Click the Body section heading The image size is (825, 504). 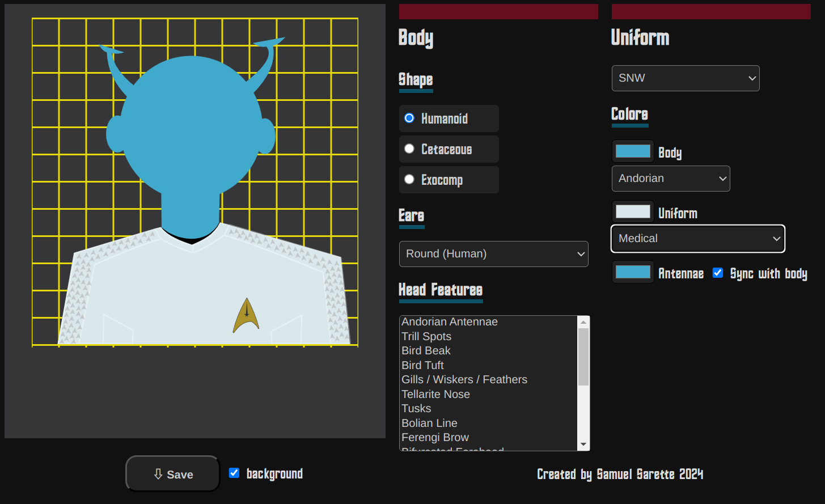pyautogui.click(x=416, y=38)
